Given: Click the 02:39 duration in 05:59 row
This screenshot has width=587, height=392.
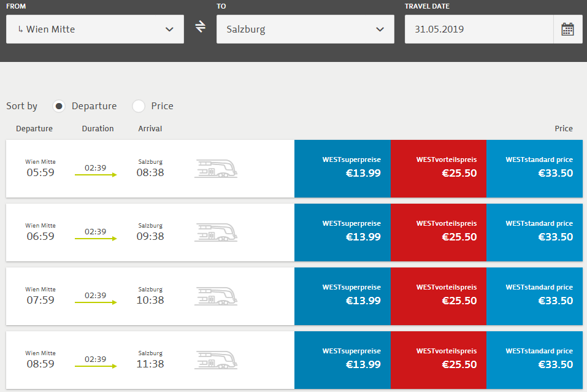Looking at the screenshot, I should click(96, 167).
